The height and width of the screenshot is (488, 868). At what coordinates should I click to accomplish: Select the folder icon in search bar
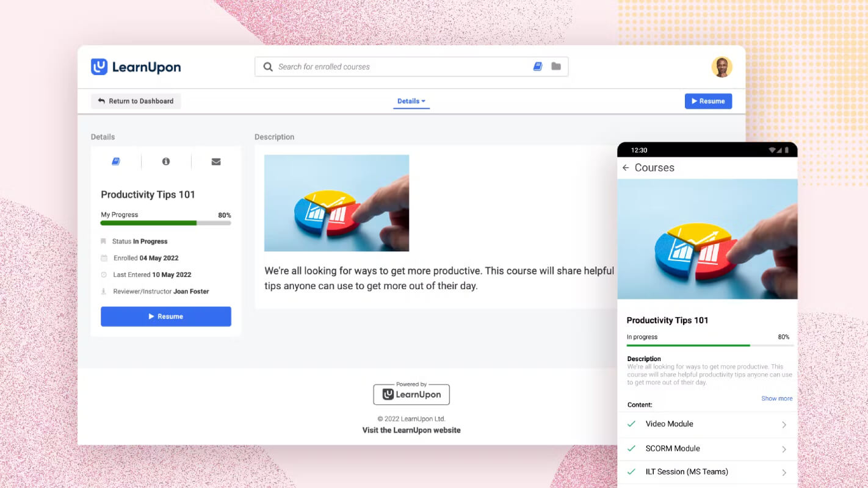point(556,66)
